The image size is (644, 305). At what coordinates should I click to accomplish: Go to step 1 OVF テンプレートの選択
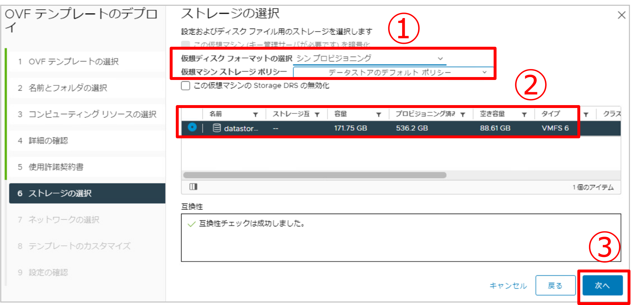87,62
